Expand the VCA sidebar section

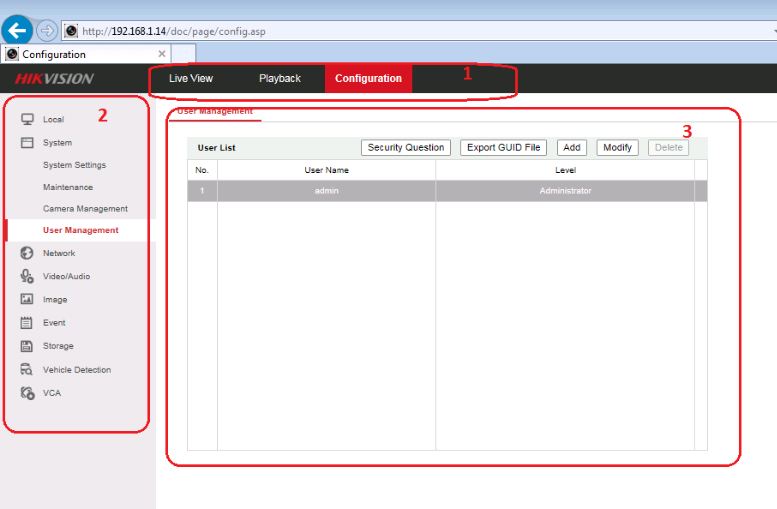[x=52, y=393]
